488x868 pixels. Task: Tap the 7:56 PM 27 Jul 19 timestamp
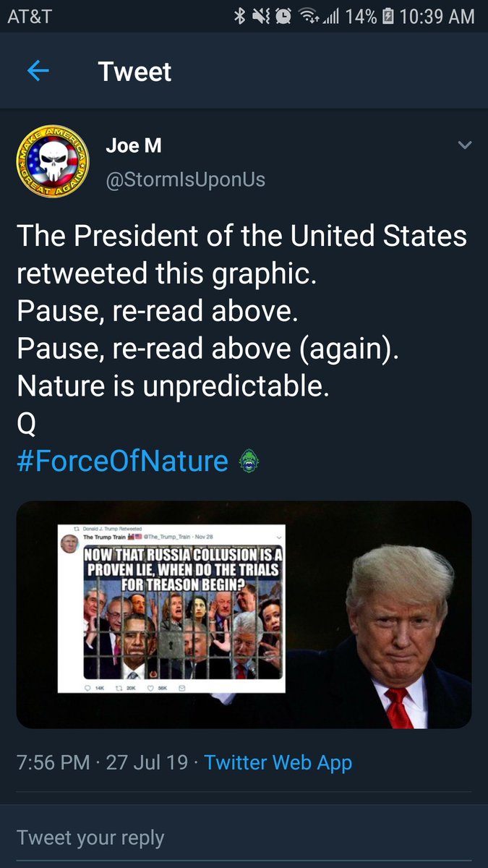click(x=102, y=762)
